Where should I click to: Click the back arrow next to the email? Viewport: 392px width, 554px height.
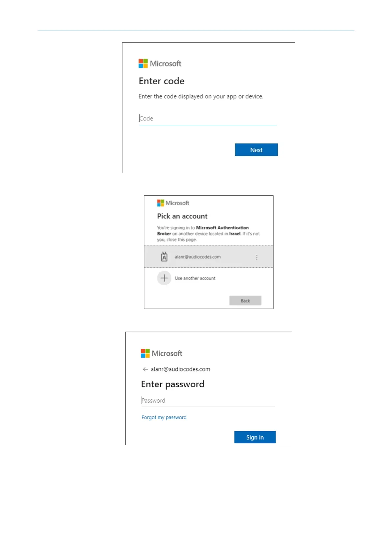pos(145,369)
